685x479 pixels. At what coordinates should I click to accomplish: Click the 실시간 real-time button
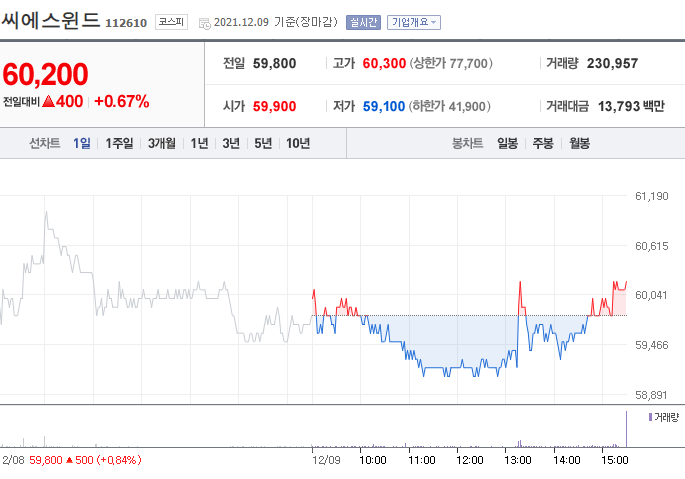pos(363,22)
